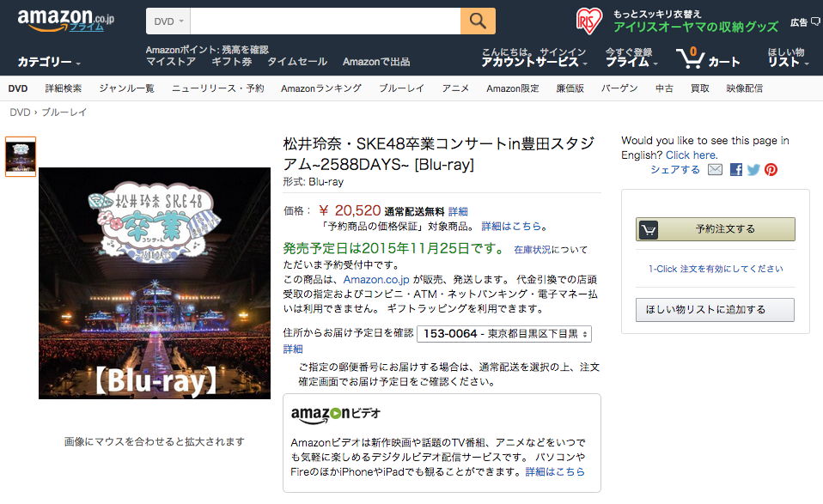The width and height of the screenshot is (823, 504).
Task: Open the DVD search category dropdown
Action: (x=168, y=21)
